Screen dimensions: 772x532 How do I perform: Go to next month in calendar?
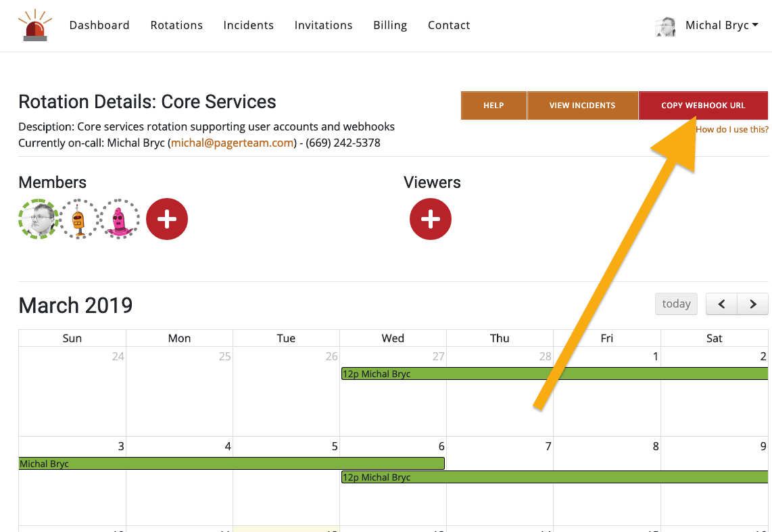pyautogui.click(x=752, y=304)
